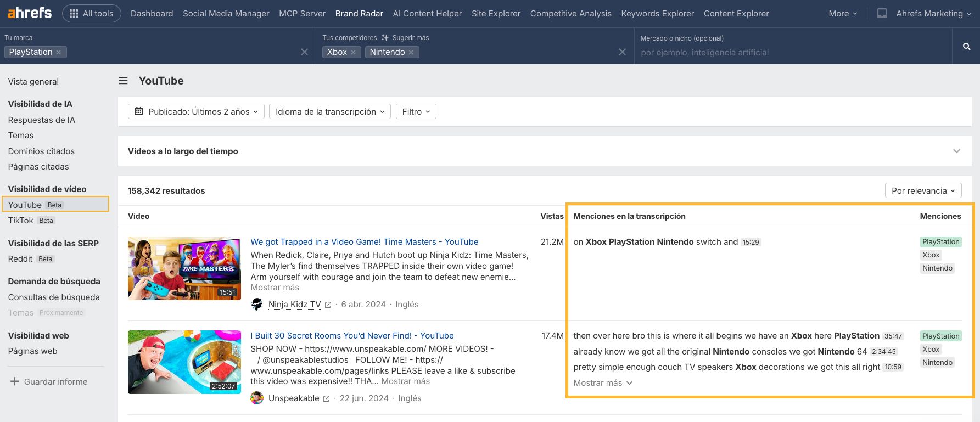Open external link icon beside Unspeakable

click(x=326, y=399)
